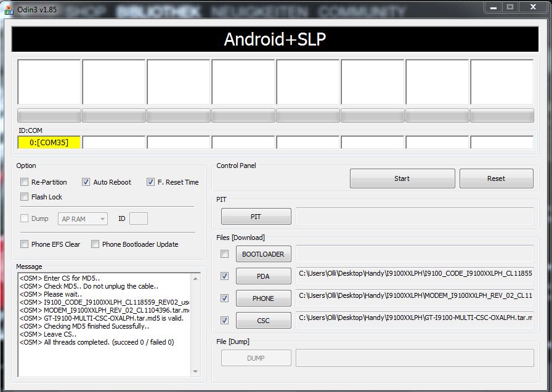Check Phone Bootloader Update box
Viewport: 552px width, 392px height.
pos(95,244)
